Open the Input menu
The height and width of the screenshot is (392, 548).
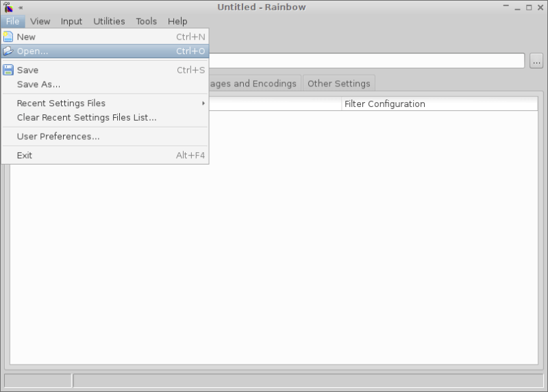(71, 21)
